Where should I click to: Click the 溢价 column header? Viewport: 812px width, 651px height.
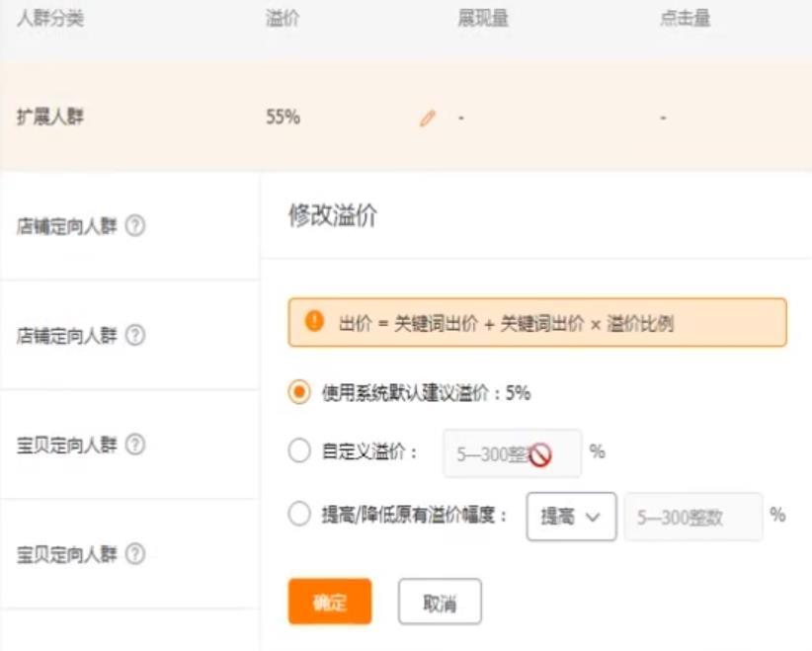coord(283,19)
